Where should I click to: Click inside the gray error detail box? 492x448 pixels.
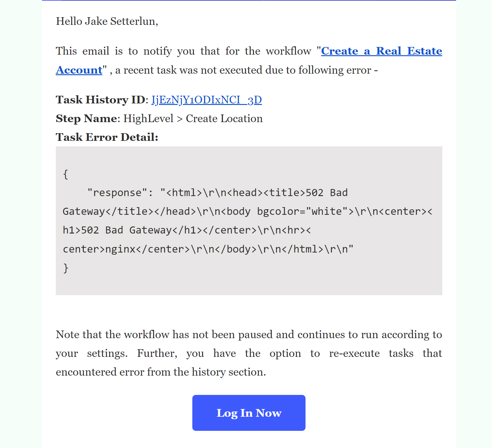tap(249, 221)
